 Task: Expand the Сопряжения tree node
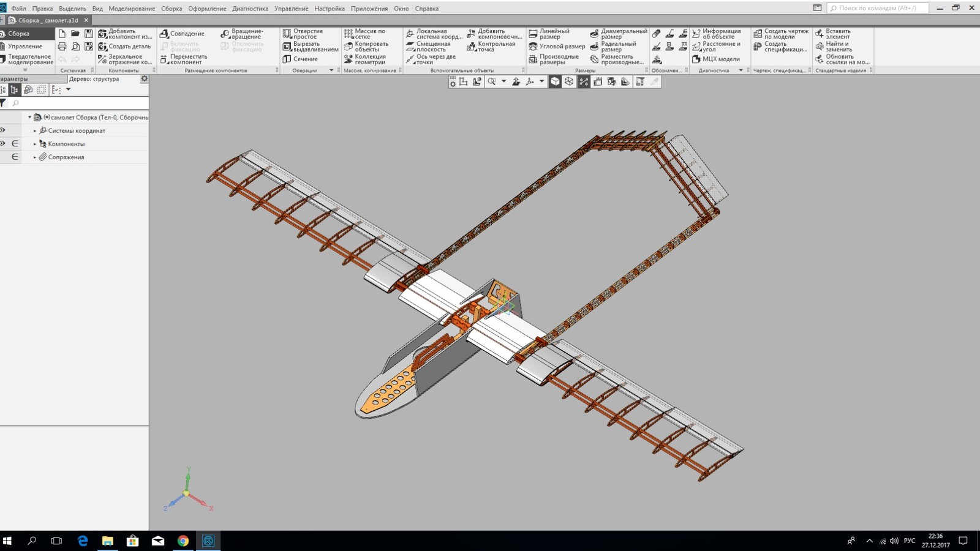[x=35, y=157]
